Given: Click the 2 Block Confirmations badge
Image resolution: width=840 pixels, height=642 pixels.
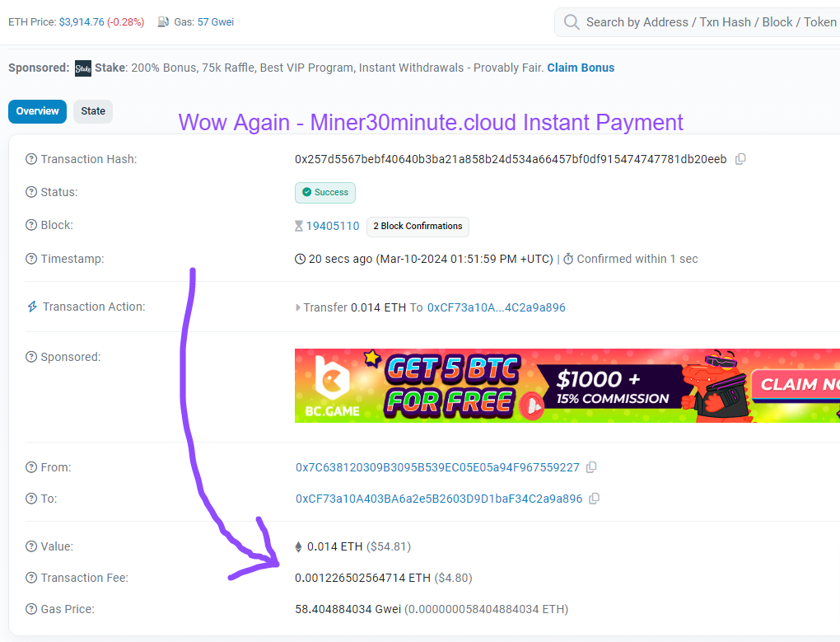Looking at the screenshot, I should (x=418, y=226).
